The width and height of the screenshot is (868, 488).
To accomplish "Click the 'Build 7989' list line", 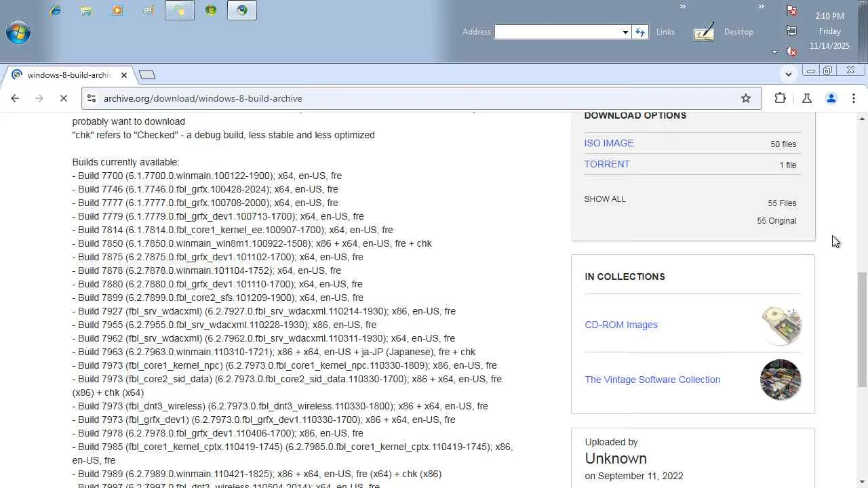I will [x=257, y=474].
